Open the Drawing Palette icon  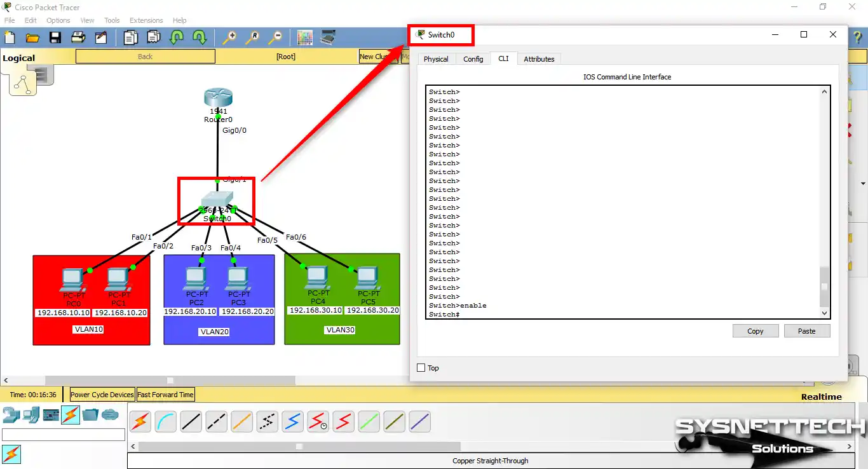(305, 38)
